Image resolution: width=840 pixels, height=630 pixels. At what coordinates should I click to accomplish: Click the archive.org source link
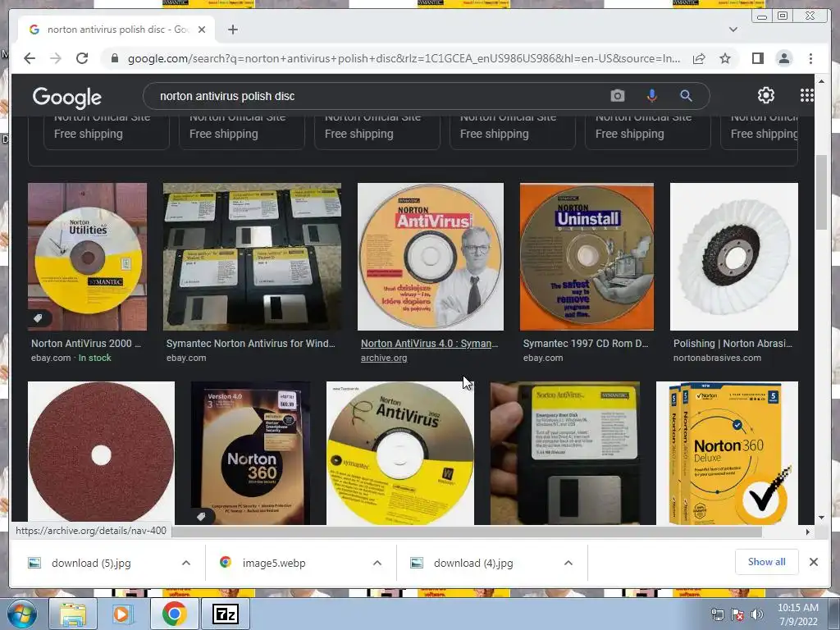384,358
